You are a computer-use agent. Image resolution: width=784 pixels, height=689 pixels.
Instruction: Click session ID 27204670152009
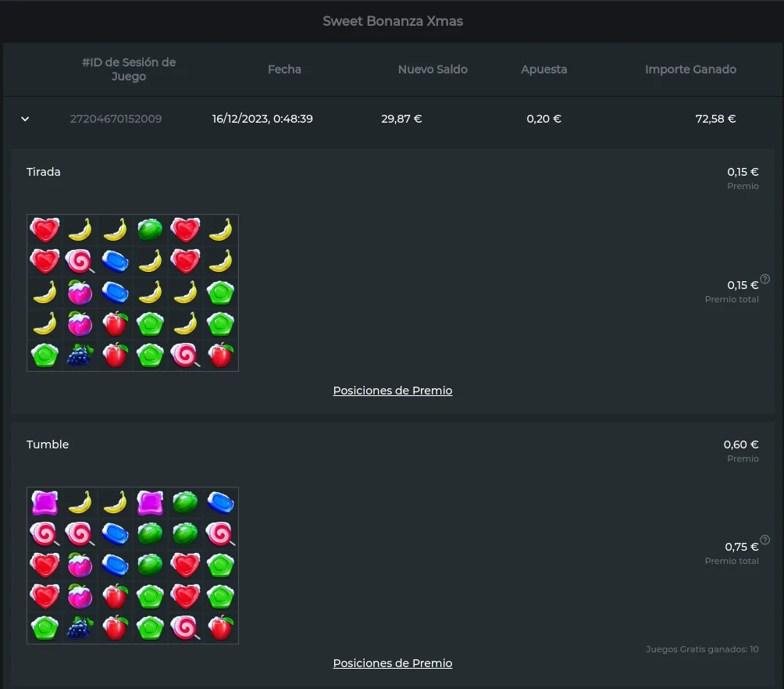[116, 119]
